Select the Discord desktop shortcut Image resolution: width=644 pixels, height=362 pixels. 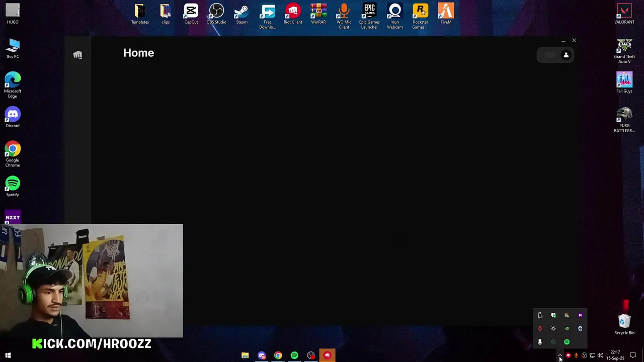[13, 118]
